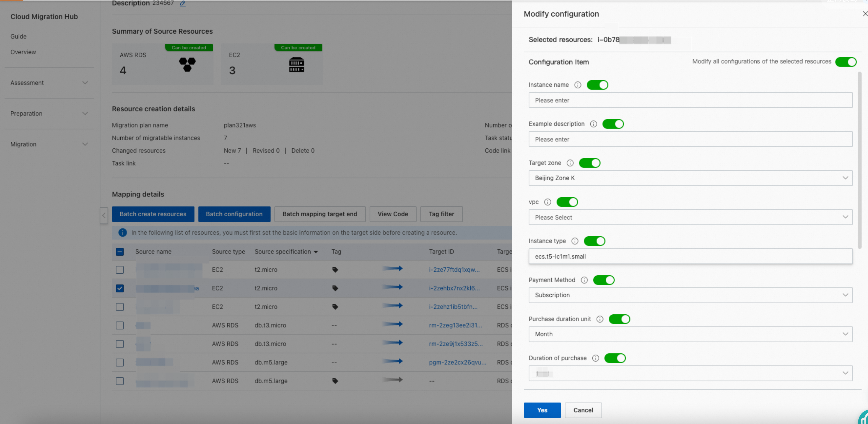This screenshot has height=424, width=868.
Task: Click the Cancel button in the configuration panel
Action: [x=583, y=410]
